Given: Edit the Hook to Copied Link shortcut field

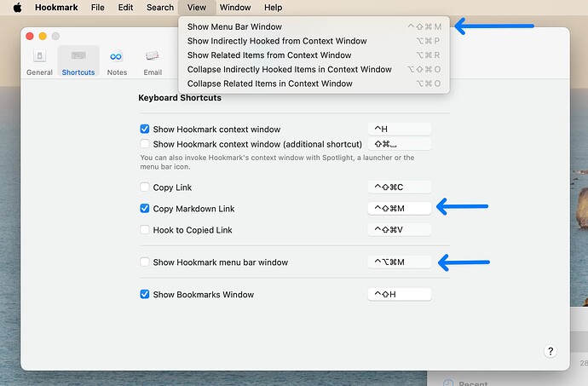Looking at the screenshot, I should tap(400, 229).
